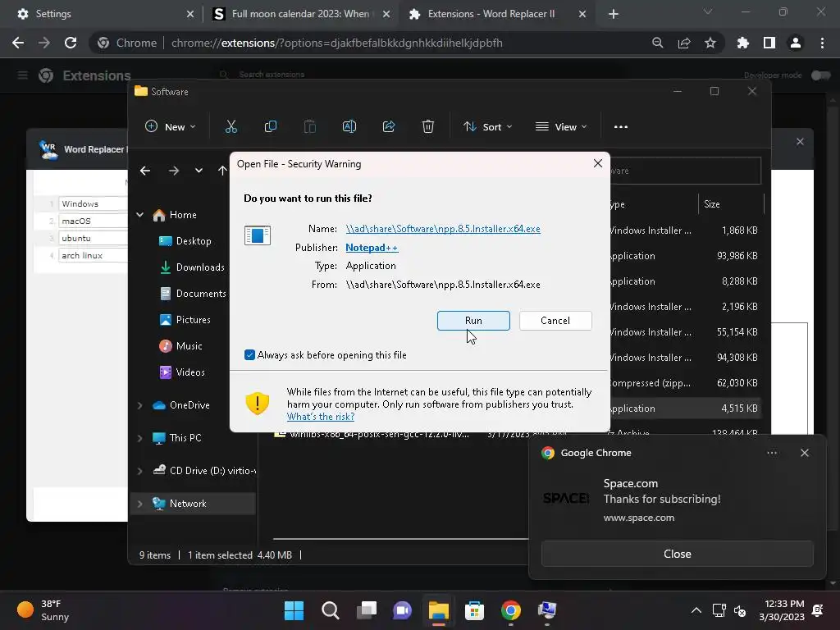The height and width of the screenshot is (630, 840).
Task: Click the npp.8.5.Installer.x64.exe name link
Action: point(443,229)
